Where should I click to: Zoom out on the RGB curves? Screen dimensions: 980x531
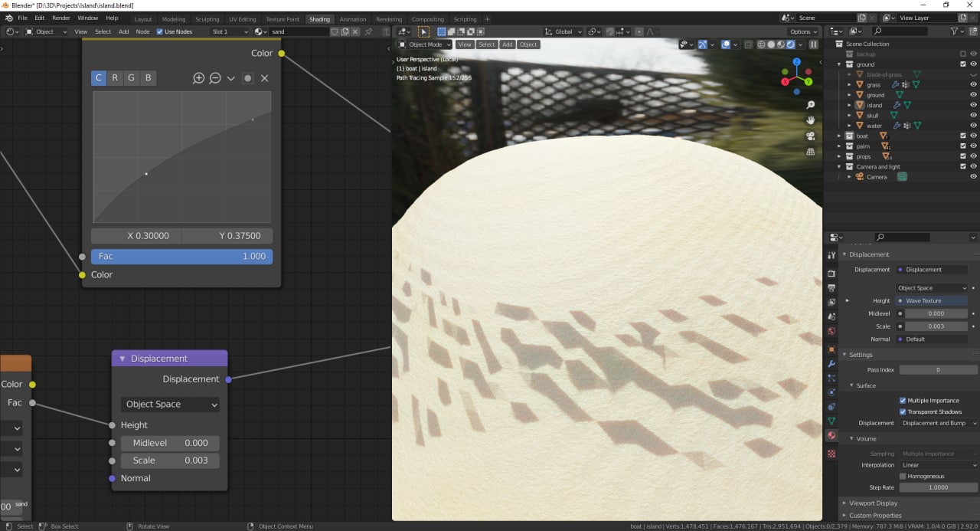point(215,78)
